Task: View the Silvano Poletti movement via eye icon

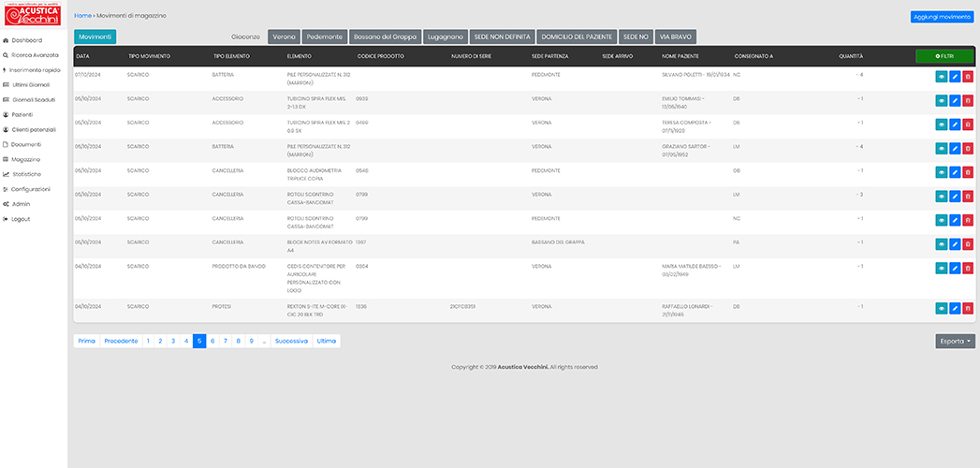Action: 942,77
